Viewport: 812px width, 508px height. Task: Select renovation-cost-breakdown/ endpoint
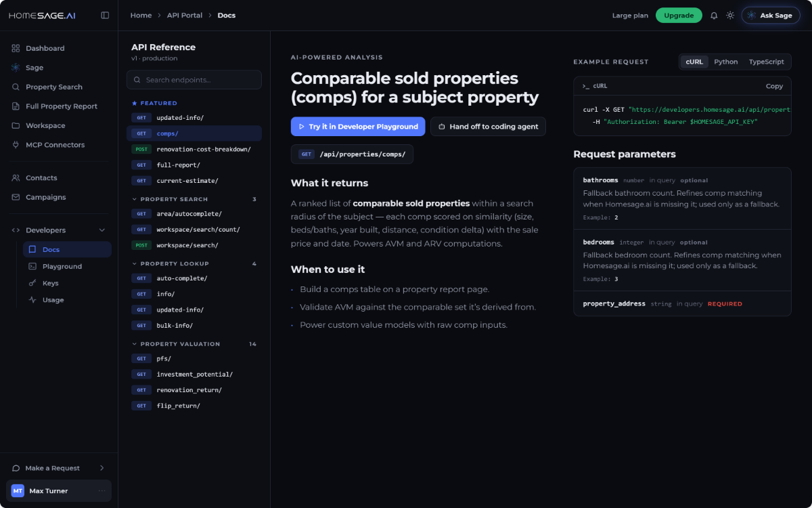(x=194, y=149)
